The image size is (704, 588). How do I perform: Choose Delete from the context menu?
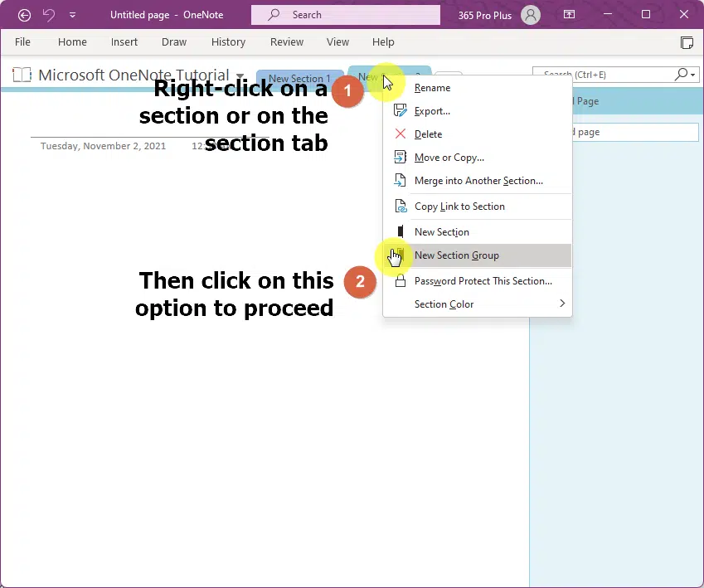click(x=477, y=134)
